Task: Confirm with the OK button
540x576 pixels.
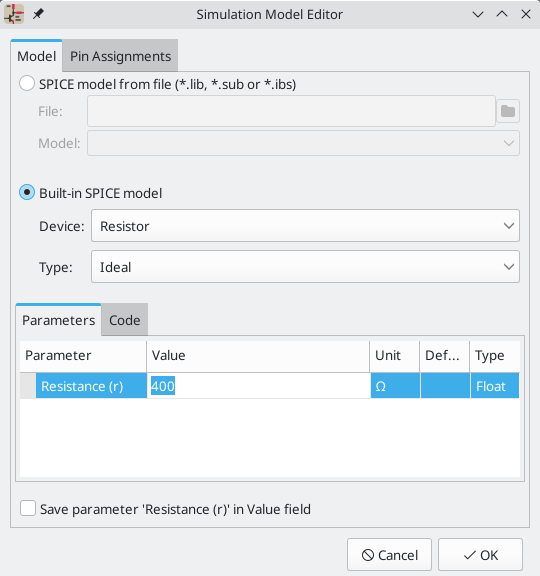Action: pyautogui.click(x=480, y=555)
